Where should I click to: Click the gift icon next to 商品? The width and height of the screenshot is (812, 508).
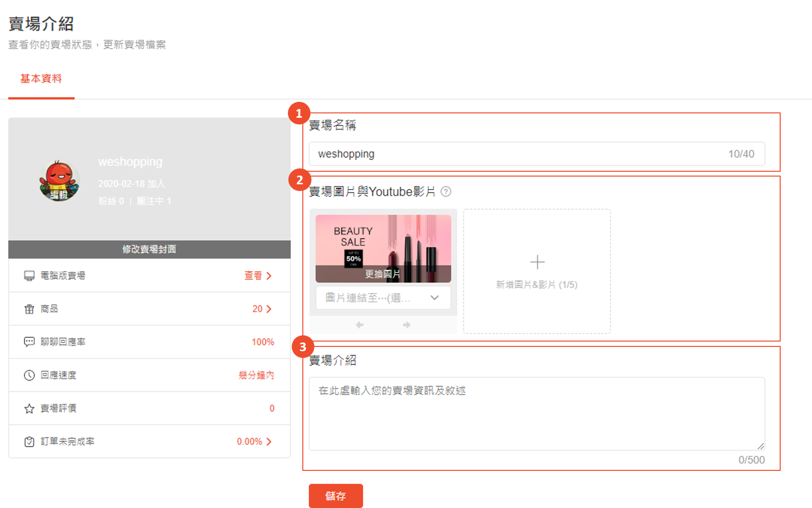(x=29, y=309)
